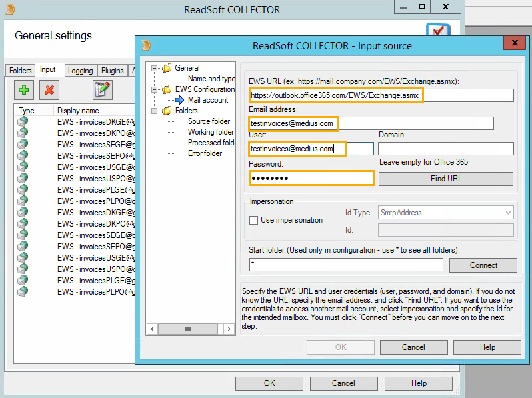This screenshot has width=532, height=398.
Task: Click the red X delete input icon
Action: [49, 90]
